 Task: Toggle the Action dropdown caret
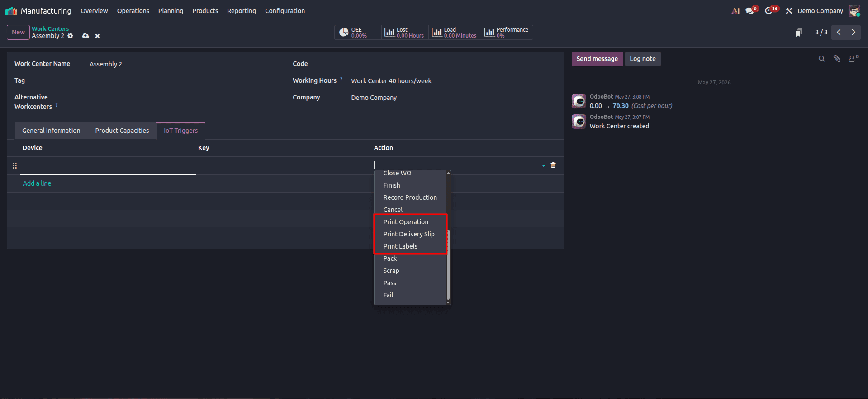click(543, 166)
